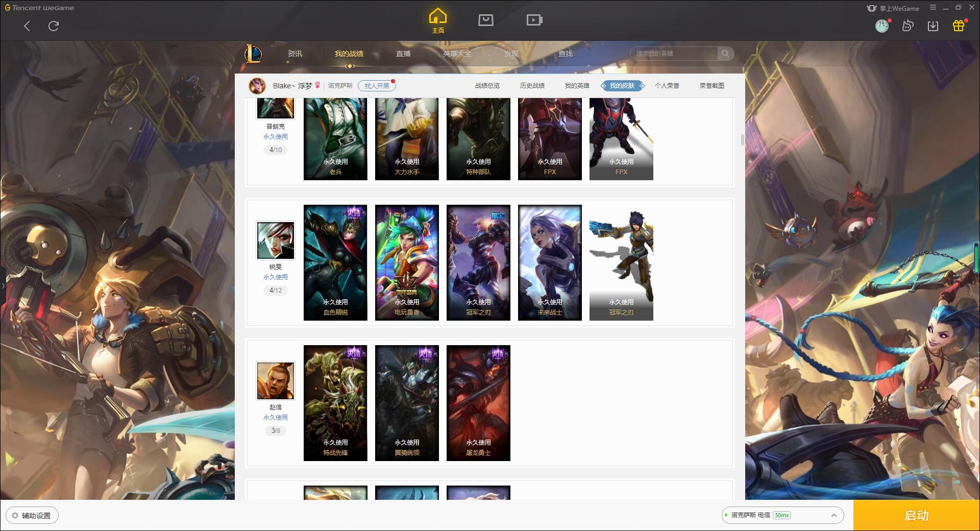Open the gift box icon
The image size is (980, 531).
pyautogui.click(x=959, y=26)
